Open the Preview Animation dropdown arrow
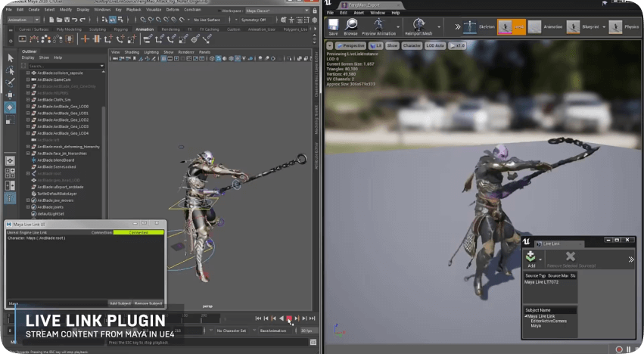This screenshot has width=644, height=354. 397,27
